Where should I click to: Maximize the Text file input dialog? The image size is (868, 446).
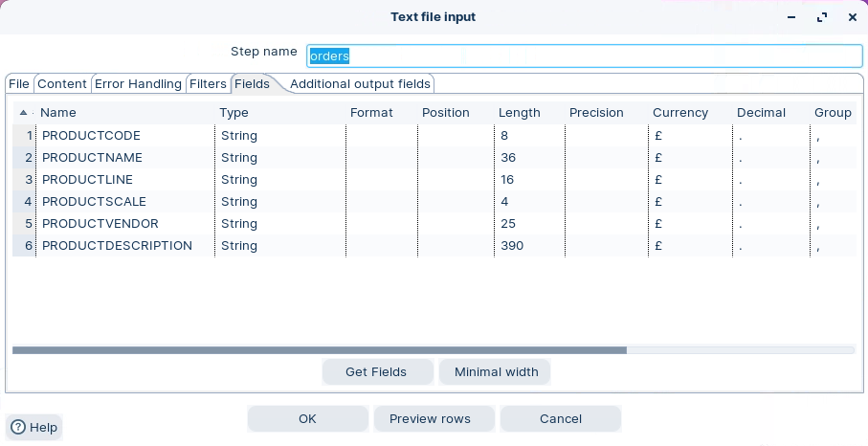(x=822, y=17)
